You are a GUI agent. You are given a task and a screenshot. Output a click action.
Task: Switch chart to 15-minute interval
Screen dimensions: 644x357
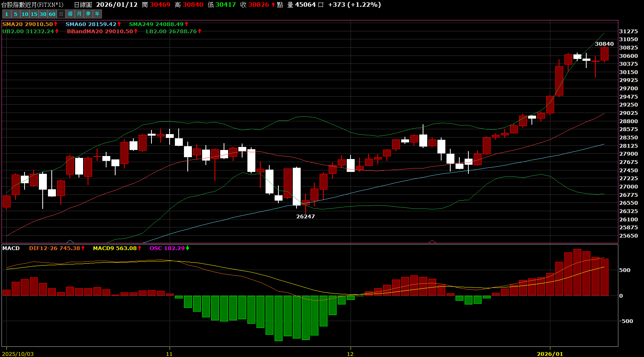coord(34,14)
